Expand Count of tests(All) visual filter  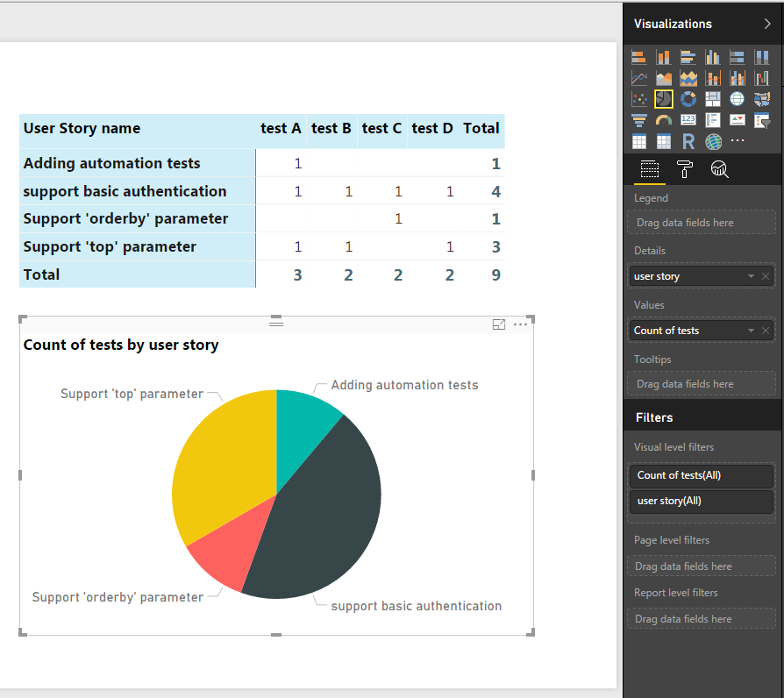click(701, 475)
